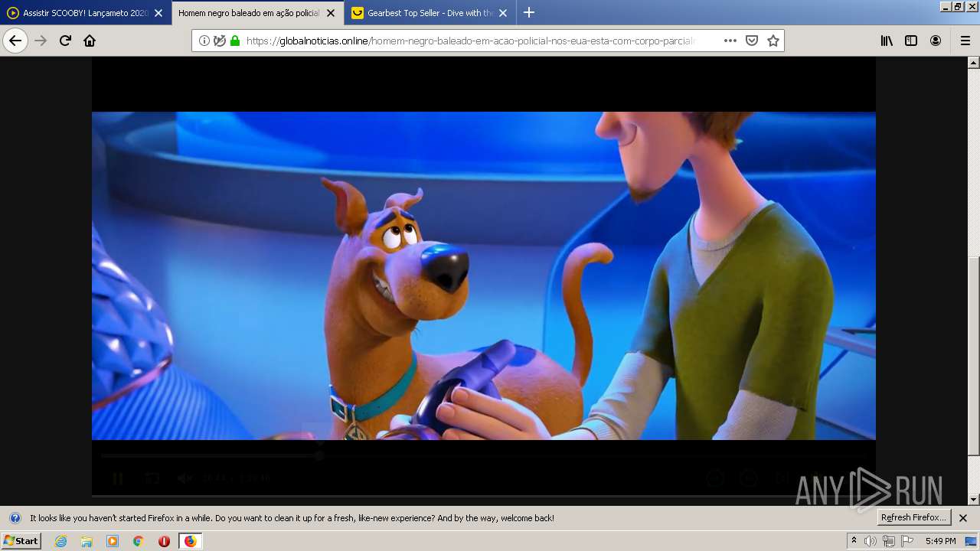
Task: Go back to the previous page
Action: click(x=15, y=41)
